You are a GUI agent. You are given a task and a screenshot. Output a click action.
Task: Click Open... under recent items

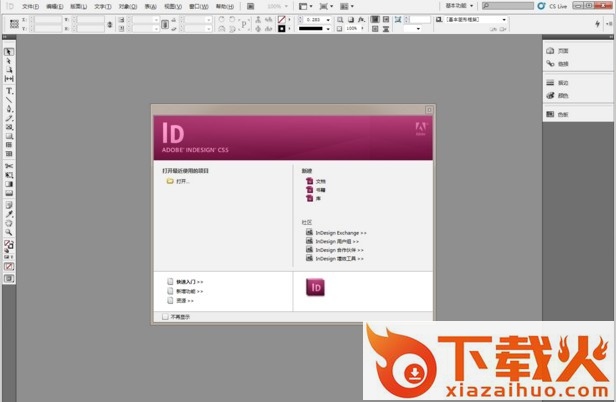(178, 181)
